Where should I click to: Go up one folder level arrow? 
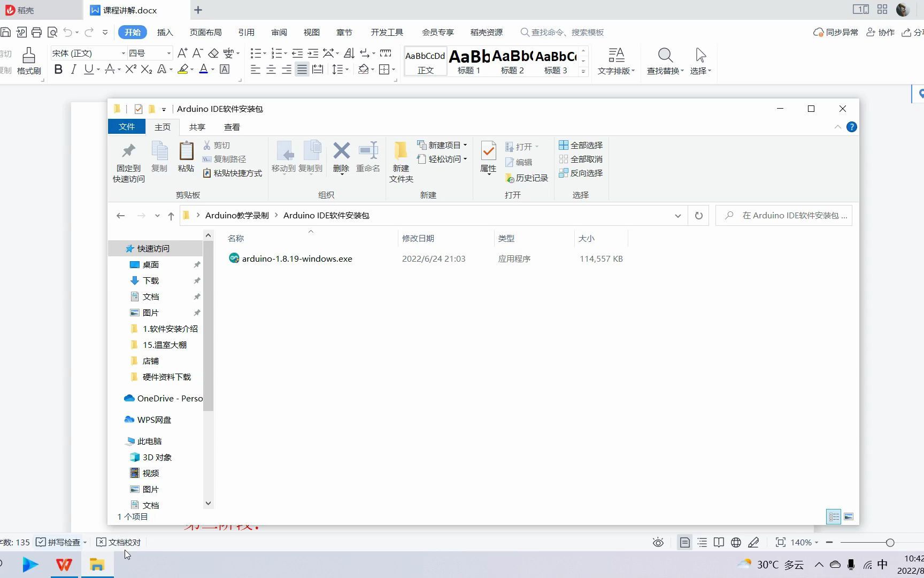pos(171,216)
